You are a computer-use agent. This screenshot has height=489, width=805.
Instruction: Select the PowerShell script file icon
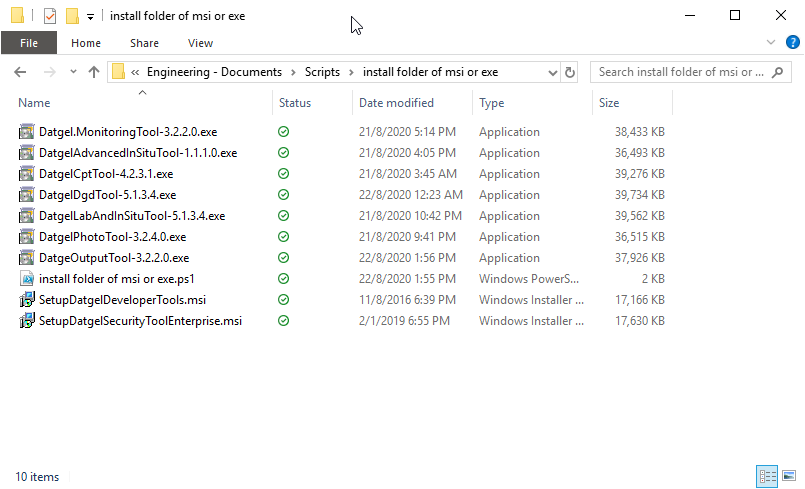tap(27, 279)
